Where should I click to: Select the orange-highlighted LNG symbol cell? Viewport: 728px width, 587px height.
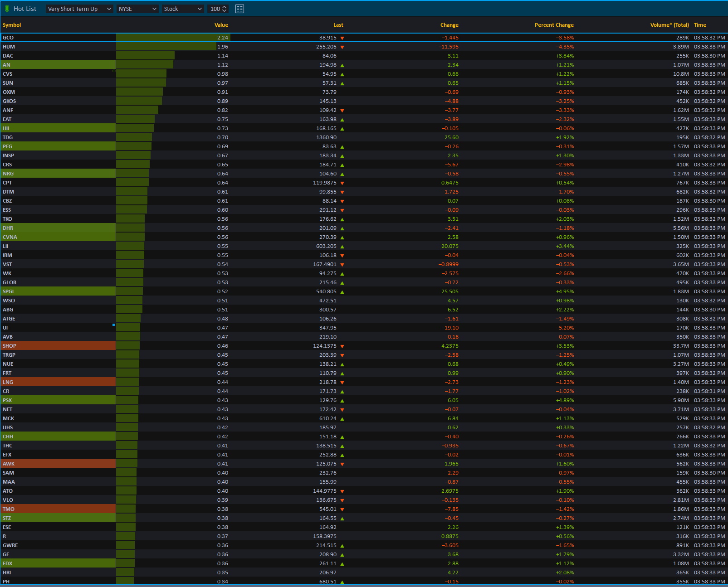pos(58,382)
